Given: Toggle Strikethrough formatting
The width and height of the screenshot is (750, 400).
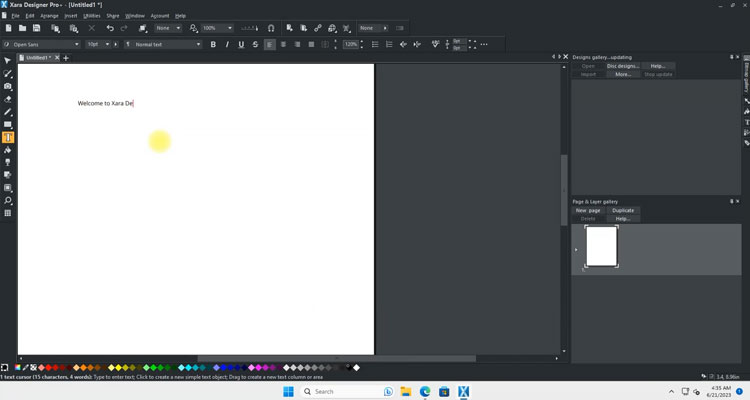Looking at the screenshot, I should (255, 44).
